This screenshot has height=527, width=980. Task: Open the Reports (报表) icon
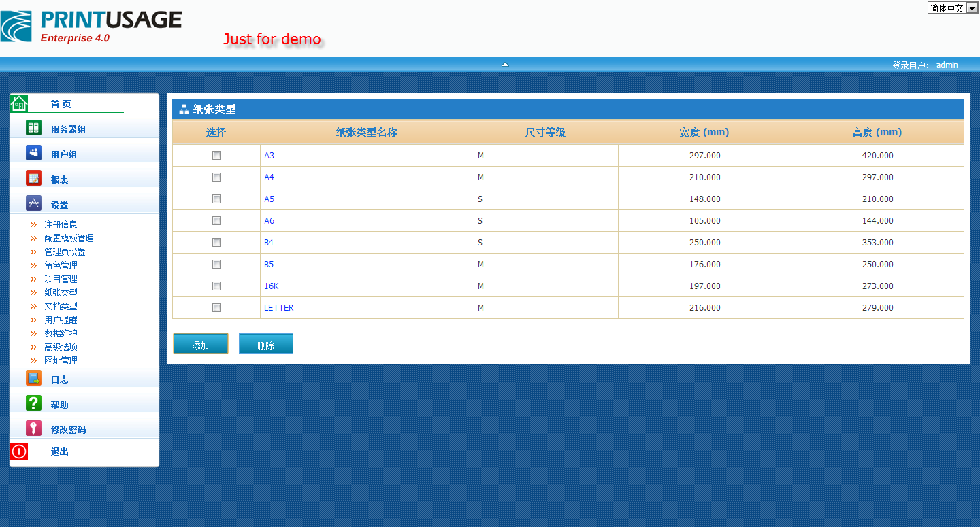[x=33, y=178]
